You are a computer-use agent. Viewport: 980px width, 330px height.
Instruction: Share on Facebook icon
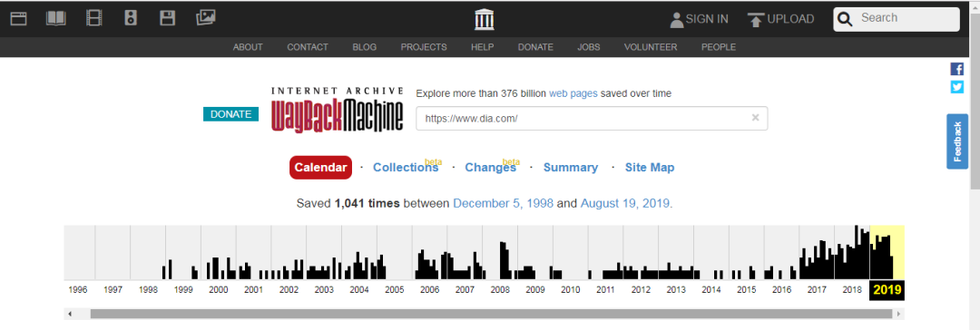click(957, 69)
